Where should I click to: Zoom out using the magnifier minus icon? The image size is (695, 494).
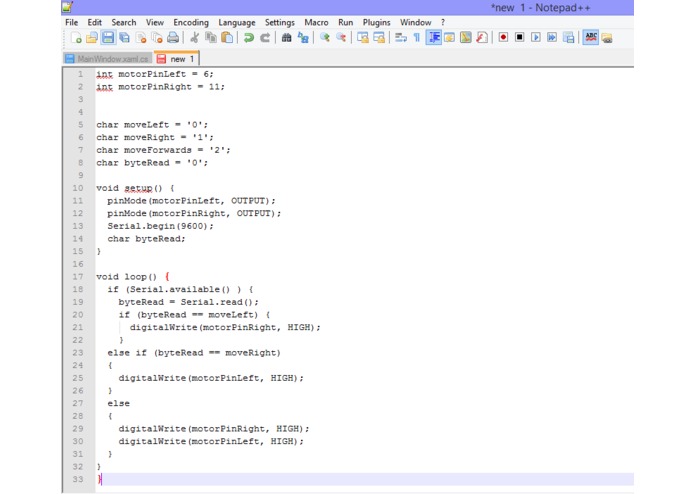(x=341, y=38)
